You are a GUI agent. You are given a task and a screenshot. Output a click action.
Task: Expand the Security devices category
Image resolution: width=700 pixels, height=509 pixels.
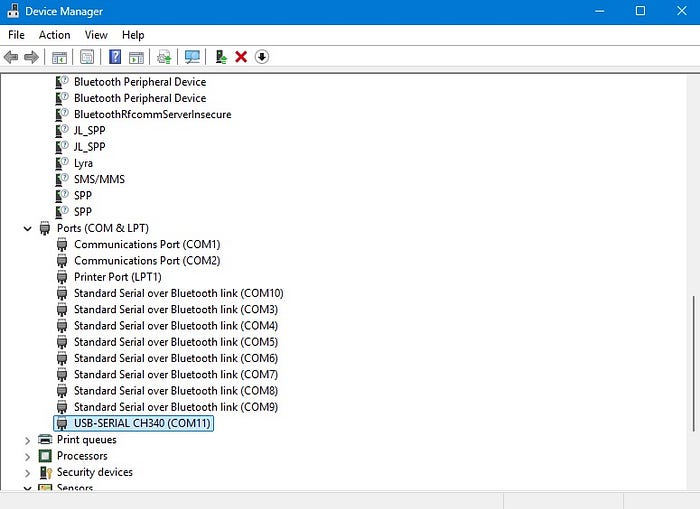coord(28,473)
